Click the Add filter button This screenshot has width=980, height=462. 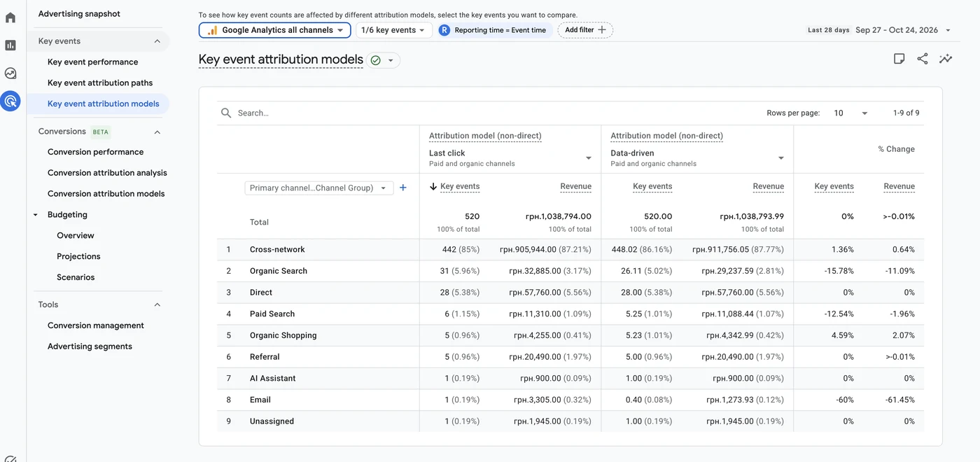point(585,30)
